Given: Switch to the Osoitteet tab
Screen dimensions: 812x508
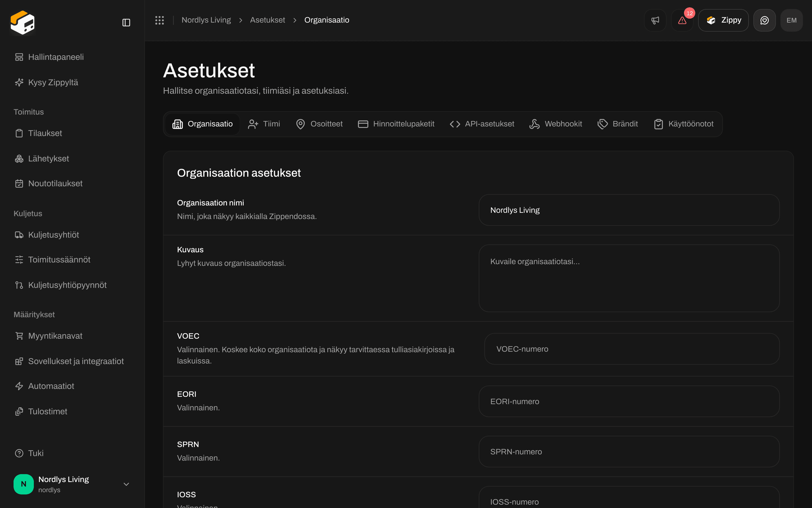Looking at the screenshot, I should click(x=319, y=124).
